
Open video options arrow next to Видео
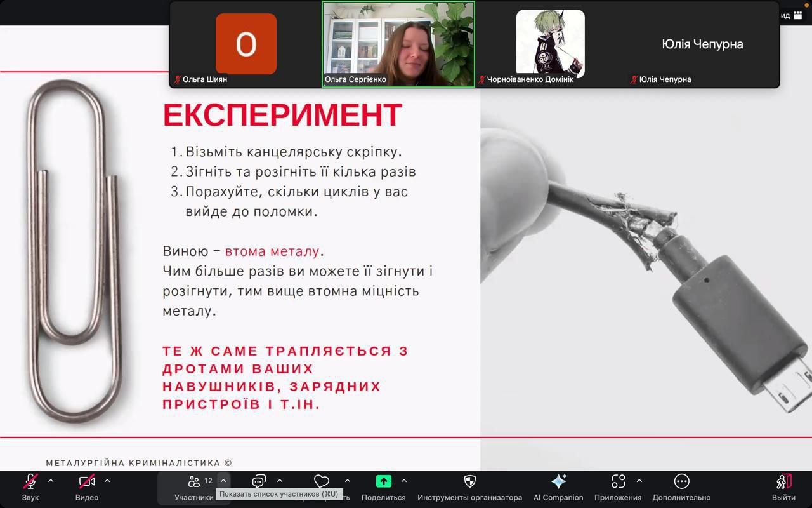click(x=107, y=481)
